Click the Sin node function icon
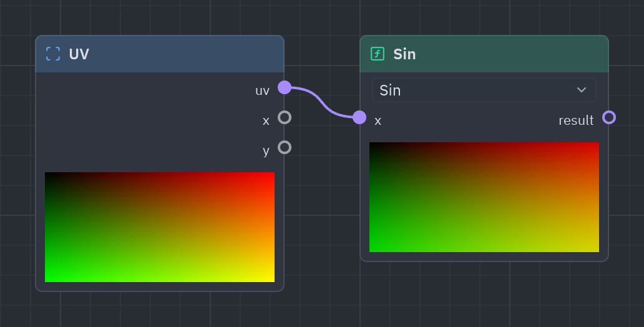 378,54
